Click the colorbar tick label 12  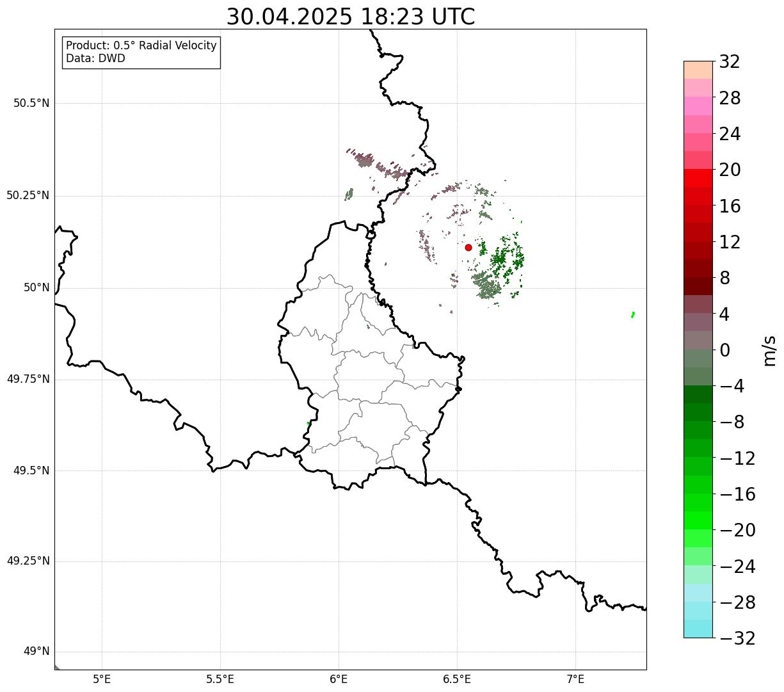730,242
